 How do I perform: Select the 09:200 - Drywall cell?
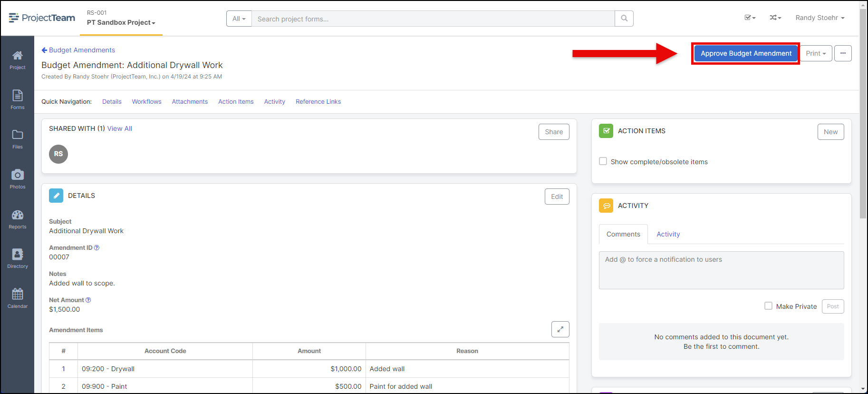click(165, 369)
